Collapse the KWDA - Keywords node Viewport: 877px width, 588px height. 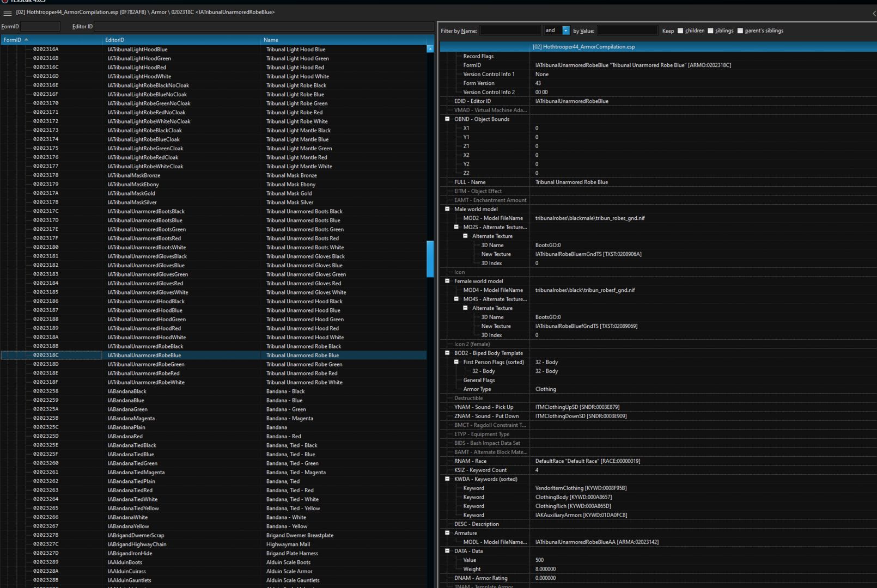coord(447,479)
